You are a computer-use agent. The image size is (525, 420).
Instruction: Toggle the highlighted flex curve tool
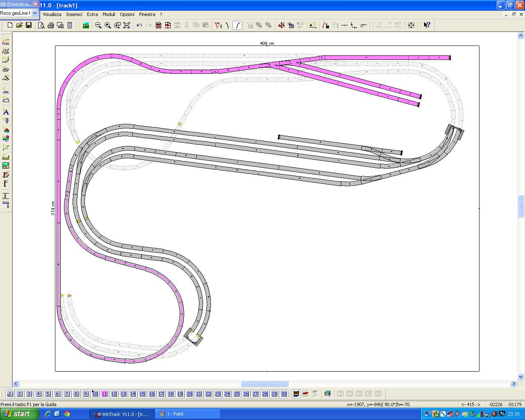(x=237, y=25)
